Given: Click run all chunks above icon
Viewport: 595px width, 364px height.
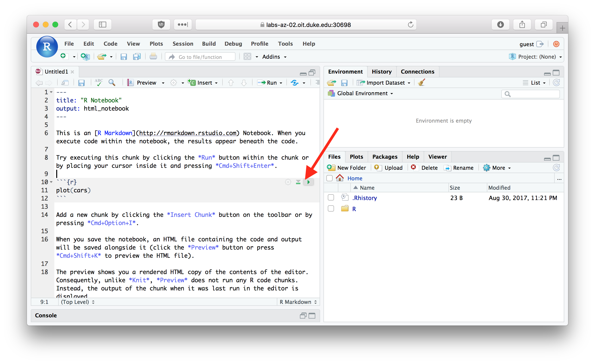Looking at the screenshot, I should tap(298, 182).
